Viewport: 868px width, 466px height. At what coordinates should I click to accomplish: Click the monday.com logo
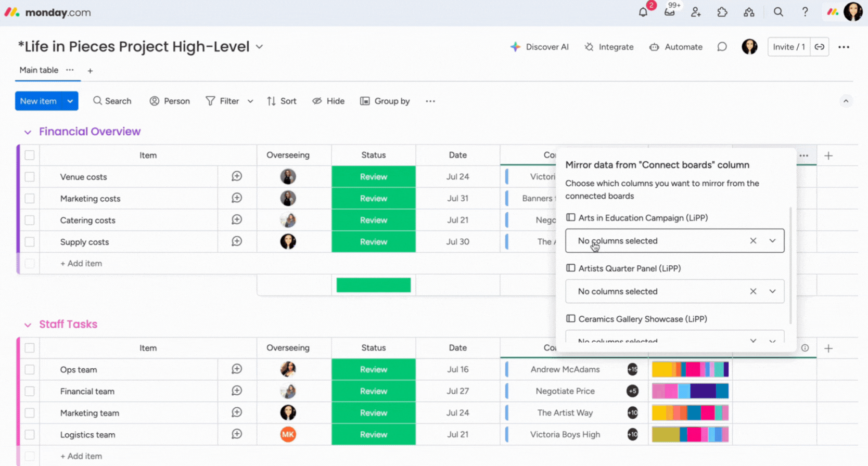(x=47, y=12)
